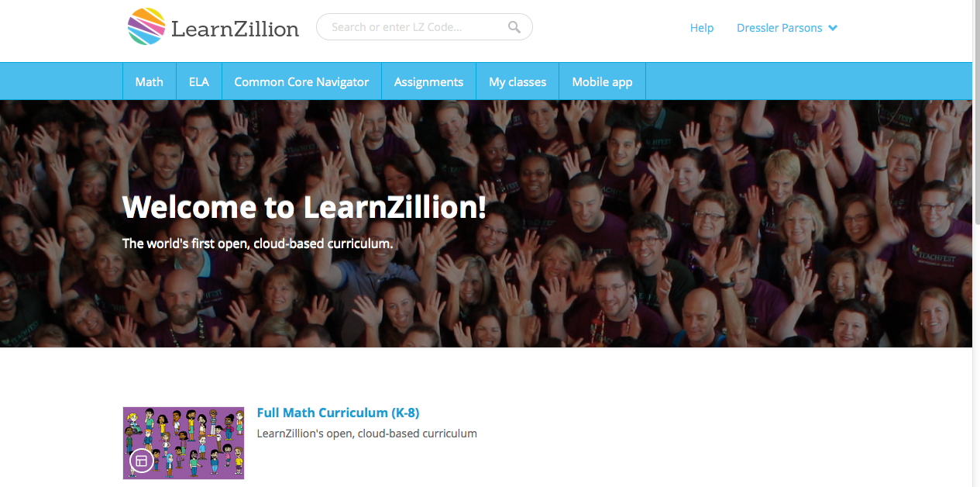This screenshot has height=487, width=980.
Task: Click the Help link in the header
Action: click(x=702, y=28)
